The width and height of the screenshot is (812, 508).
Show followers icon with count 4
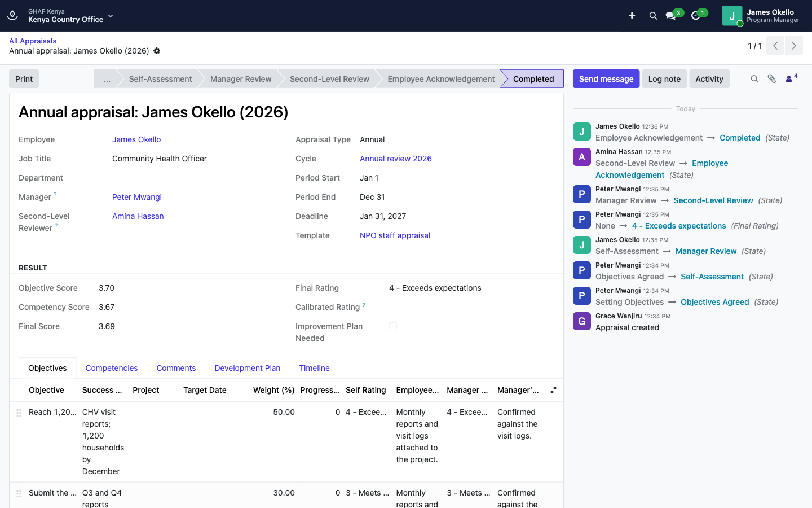coord(791,78)
